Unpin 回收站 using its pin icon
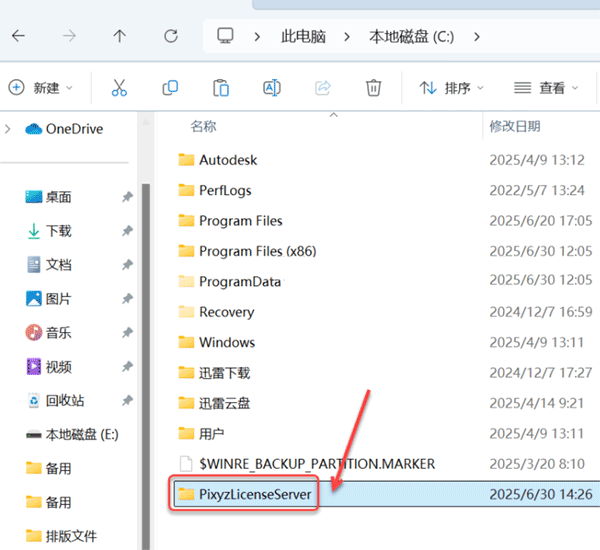600x550 pixels. (x=127, y=400)
